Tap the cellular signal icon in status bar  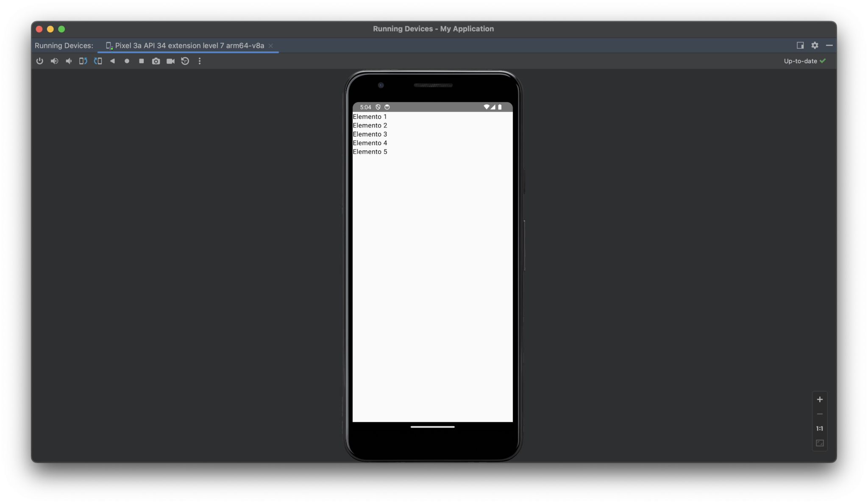coord(493,107)
